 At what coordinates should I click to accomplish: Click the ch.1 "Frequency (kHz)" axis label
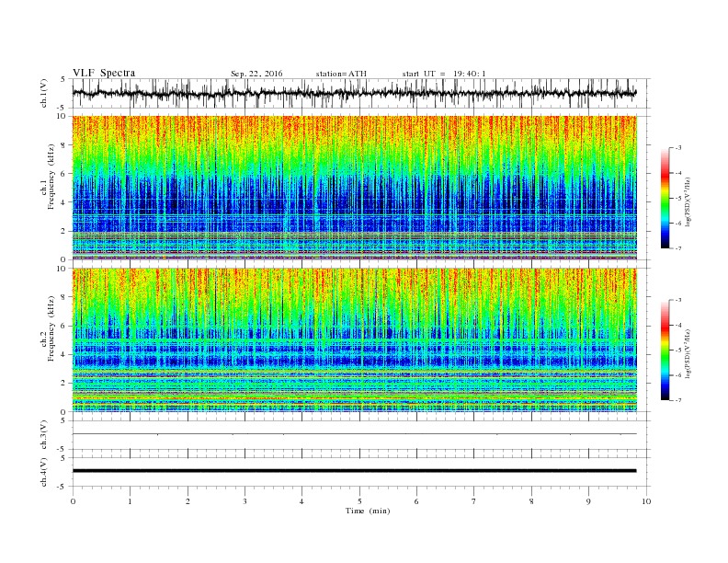(51, 177)
